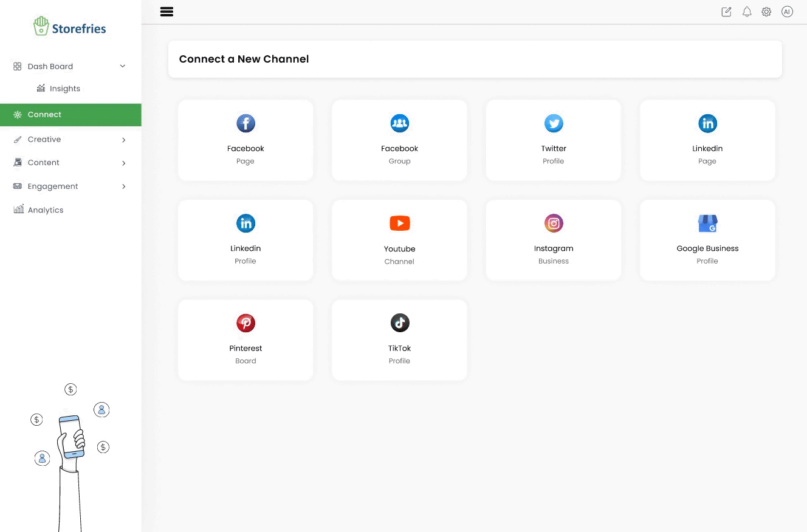Collapse the Dash Board chevron
807x532 pixels.
[123, 66]
